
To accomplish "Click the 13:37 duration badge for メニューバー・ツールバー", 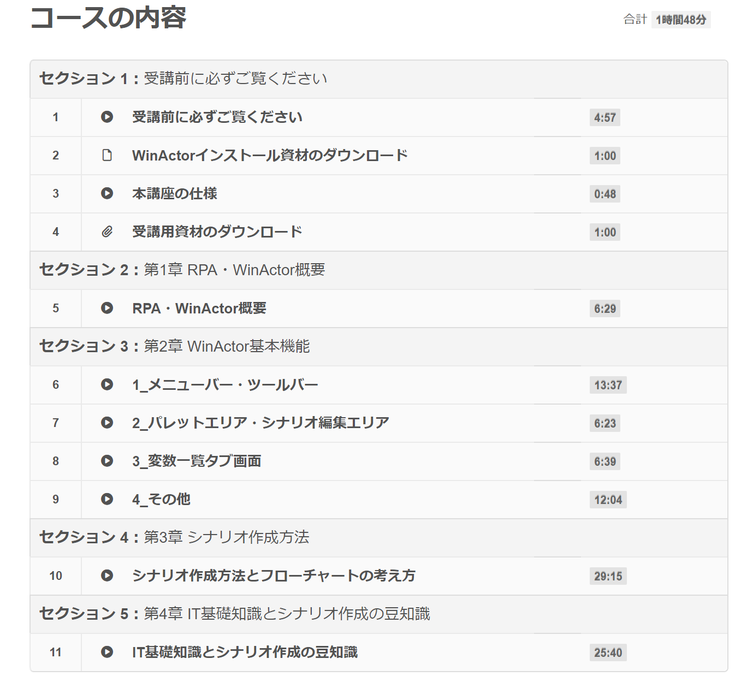I will pyautogui.click(x=609, y=385).
